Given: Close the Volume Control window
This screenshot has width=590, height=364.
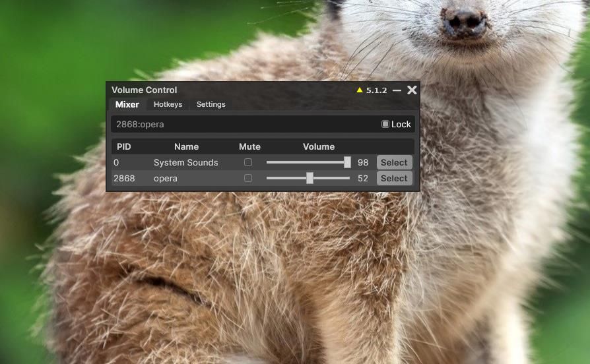Looking at the screenshot, I should (412, 90).
